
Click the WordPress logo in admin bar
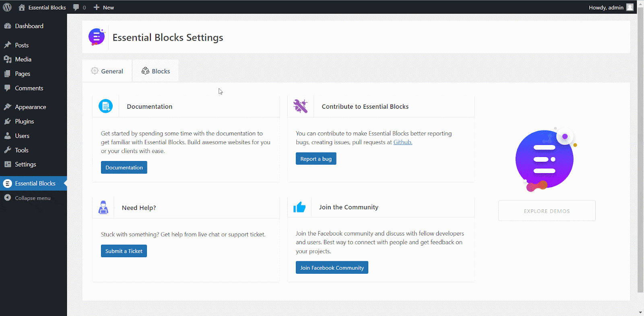click(x=7, y=7)
